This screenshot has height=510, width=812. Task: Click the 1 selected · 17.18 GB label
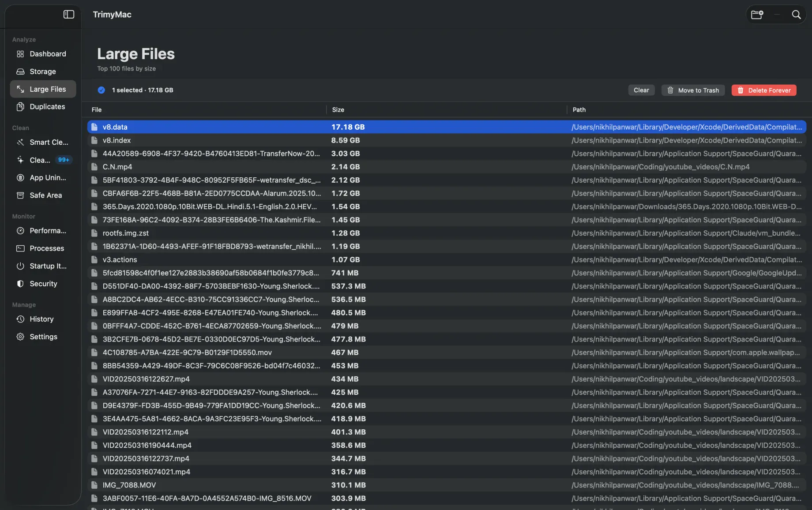143,90
